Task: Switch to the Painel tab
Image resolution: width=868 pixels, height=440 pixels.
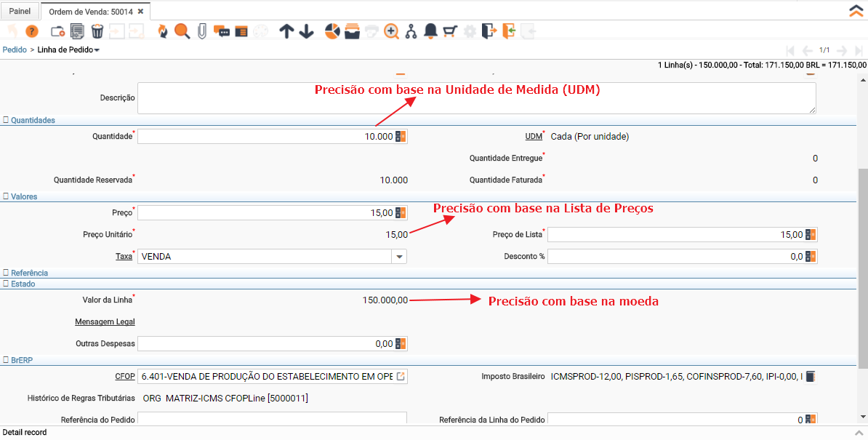Action: pyautogui.click(x=20, y=11)
